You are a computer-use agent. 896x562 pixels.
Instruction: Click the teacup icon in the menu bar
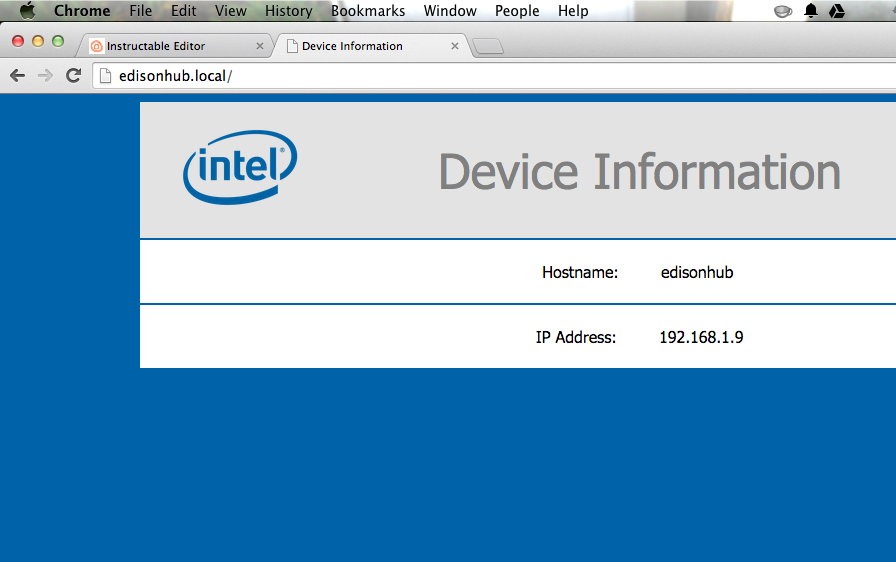[x=783, y=11]
